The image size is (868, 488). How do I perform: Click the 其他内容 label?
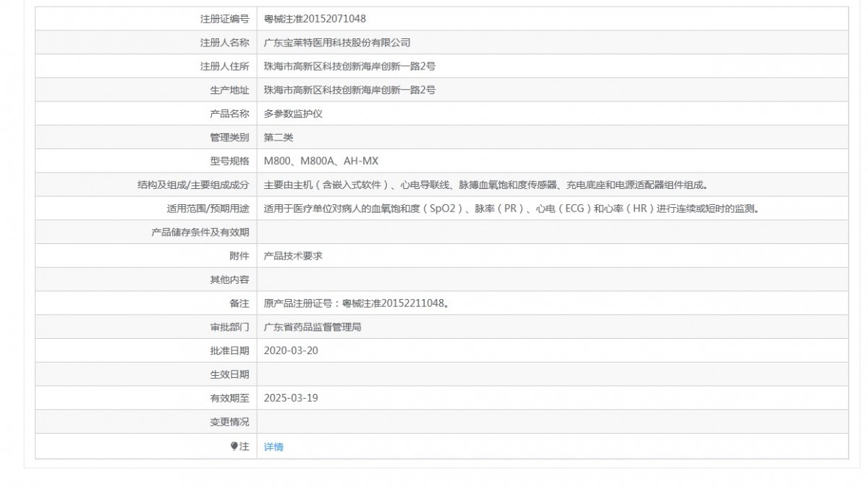tap(229, 279)
